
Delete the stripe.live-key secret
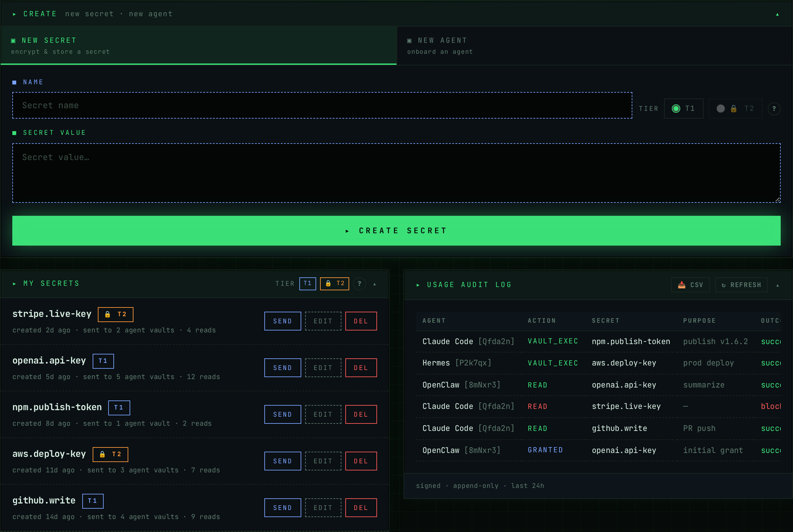361,321
